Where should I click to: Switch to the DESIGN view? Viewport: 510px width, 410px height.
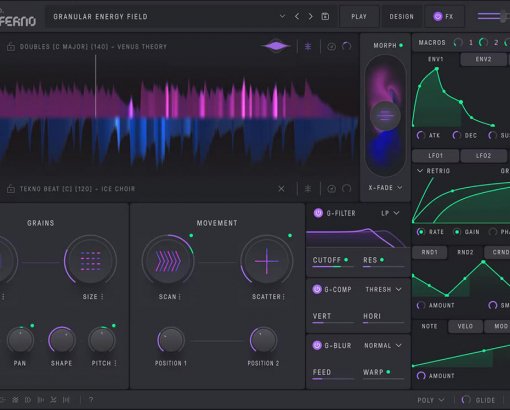(401, 16)
